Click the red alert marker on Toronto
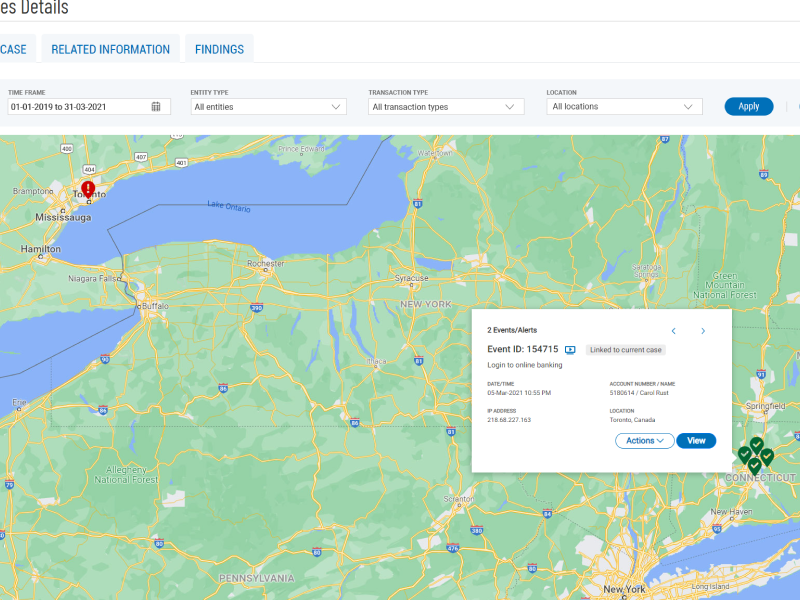This screenshot has width=800, height=600. coord(88,189)
